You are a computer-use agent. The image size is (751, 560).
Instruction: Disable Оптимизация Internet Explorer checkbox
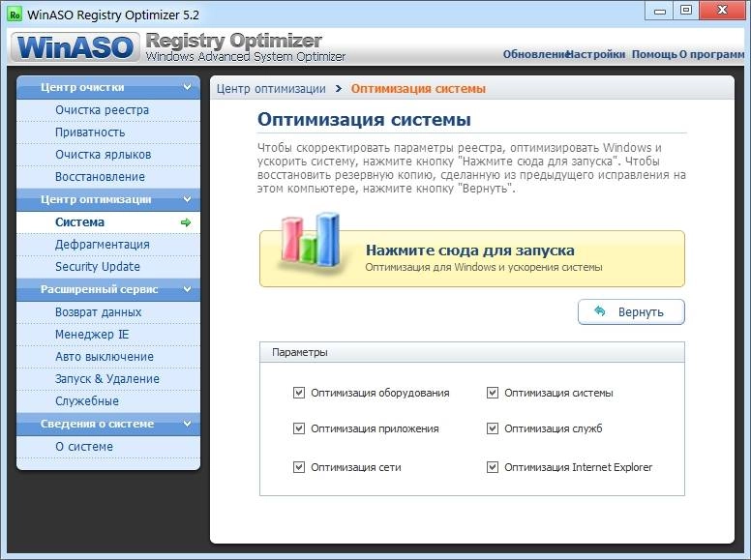[x=493, y=467]
